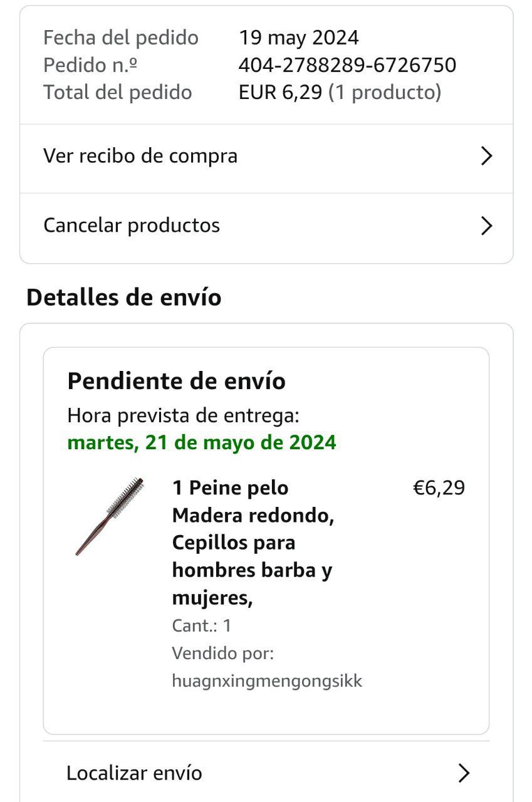Screen dimensions: 532x802
Task: Open the Cancelar productos option
Action: 266,226
